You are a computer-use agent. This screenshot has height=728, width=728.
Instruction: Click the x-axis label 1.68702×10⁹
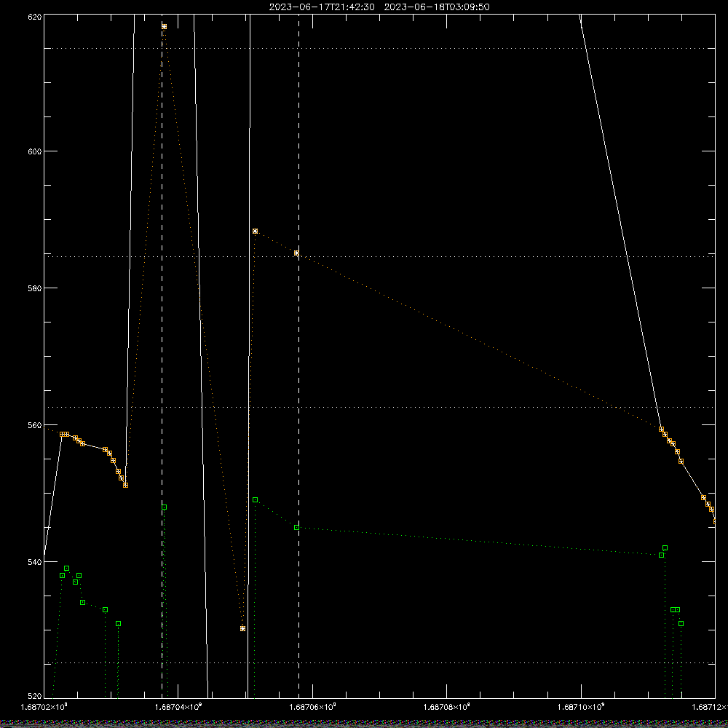(x=44, y=707)
